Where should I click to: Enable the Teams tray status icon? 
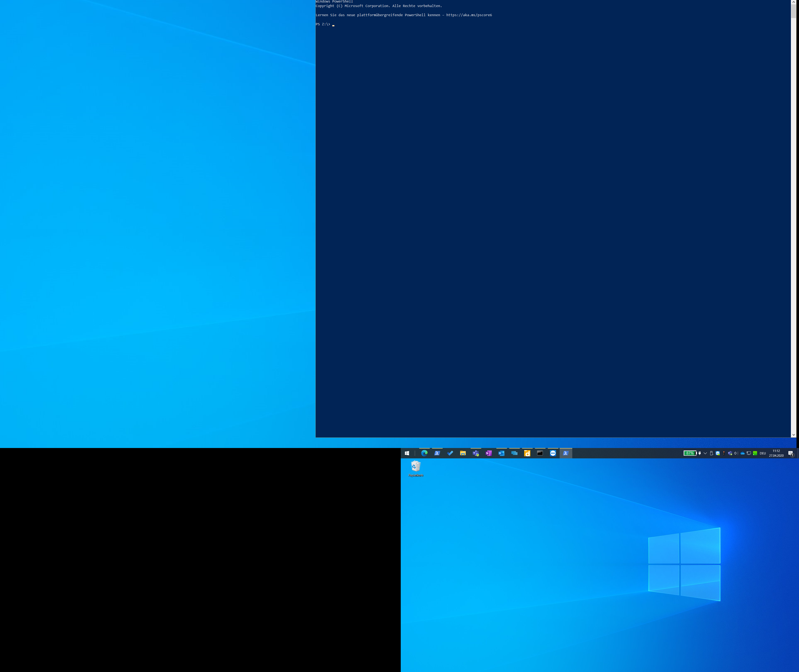[730, 453]
